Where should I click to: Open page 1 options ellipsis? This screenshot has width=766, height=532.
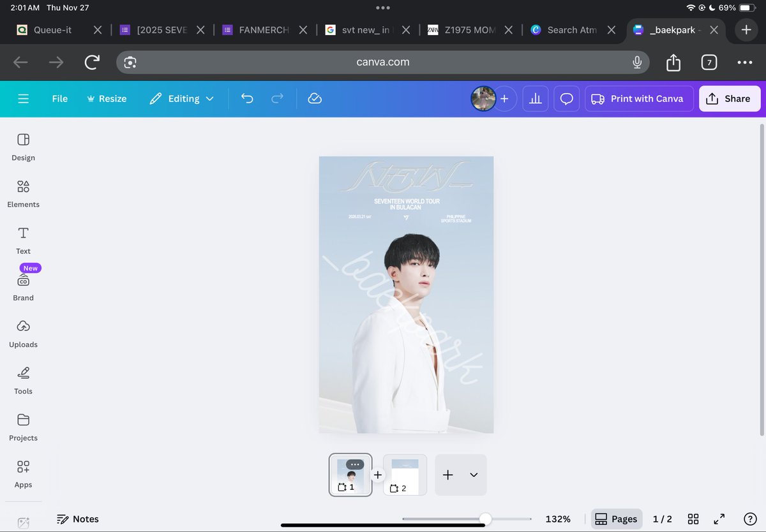(x=355, y=464)
